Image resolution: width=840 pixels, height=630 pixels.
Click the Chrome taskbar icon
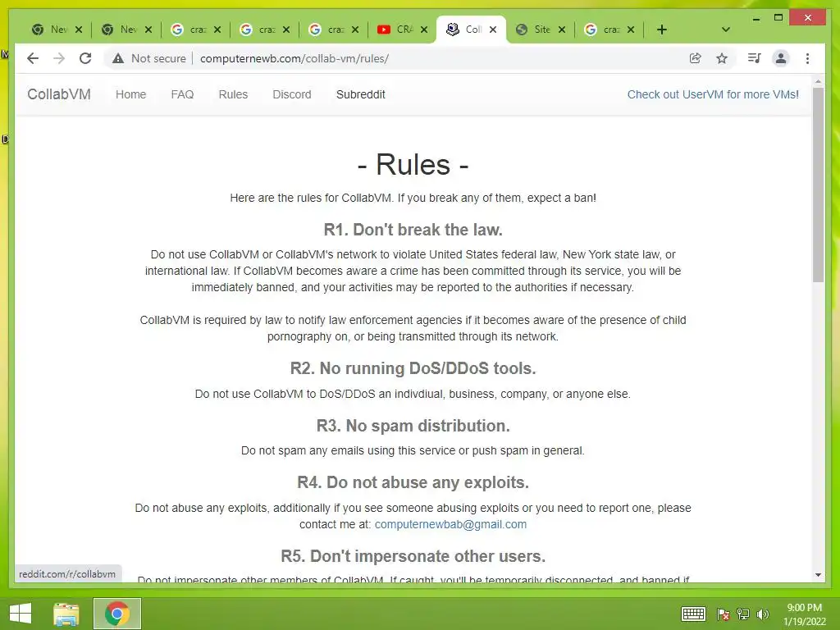117,614
